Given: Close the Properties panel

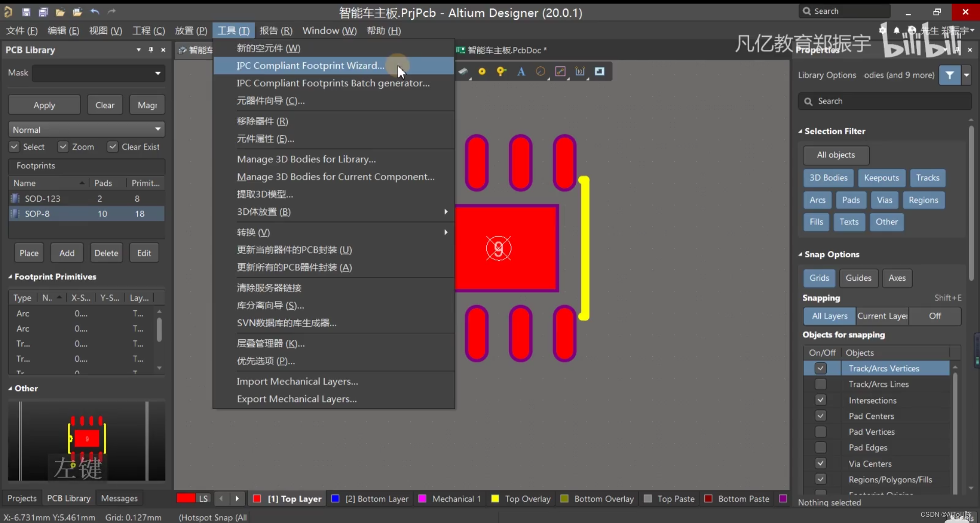Looking at the screenshot, I should (970, 49).
